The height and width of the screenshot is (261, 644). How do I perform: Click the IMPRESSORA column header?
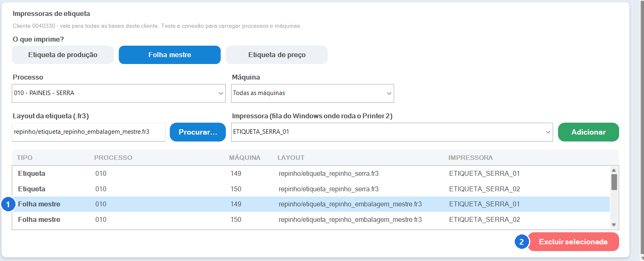click(x=471, y=157)
